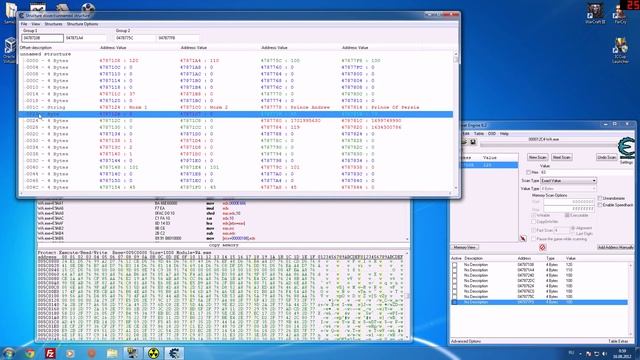Open the WarCraft III desktop shortcut
Screen dimensions: 640x360
coord(595,14)
